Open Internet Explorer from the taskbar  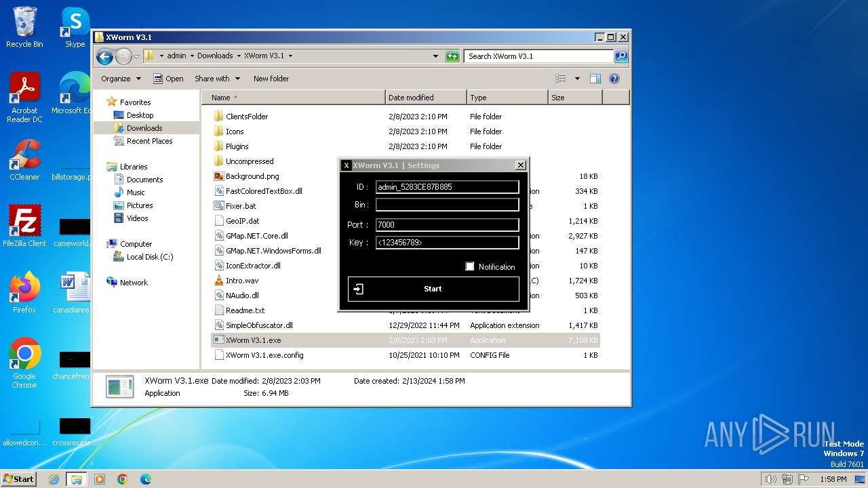tap(54, 479)
